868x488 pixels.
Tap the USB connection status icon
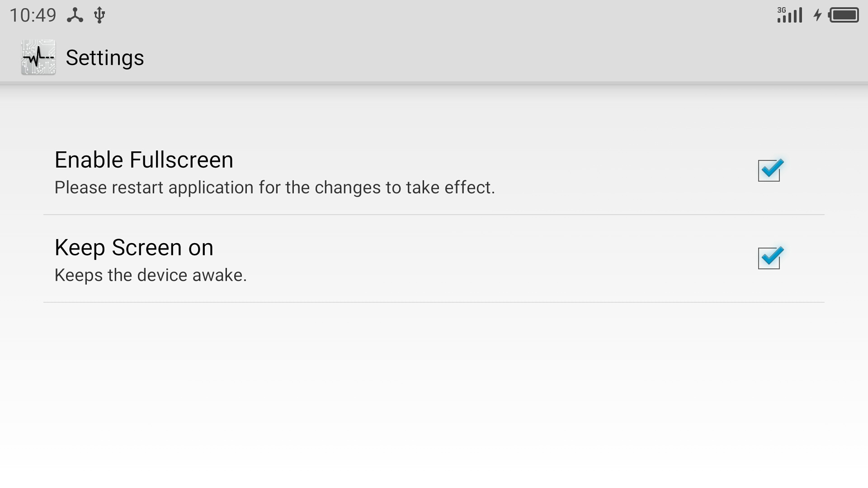99,15
